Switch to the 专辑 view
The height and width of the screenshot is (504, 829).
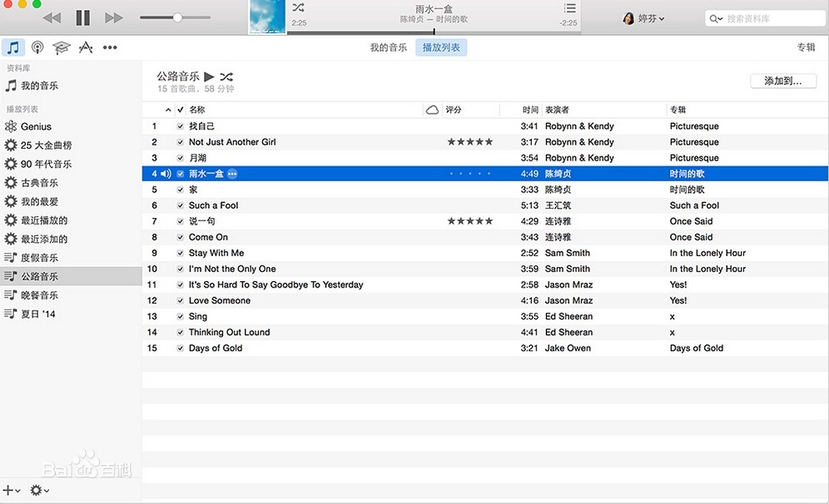click(x=806, y=47)
